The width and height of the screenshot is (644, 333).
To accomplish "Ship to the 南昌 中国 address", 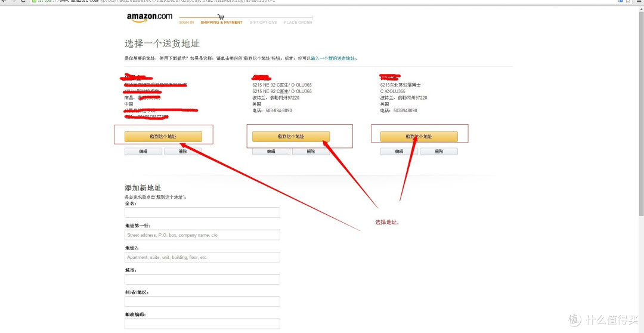I will click(163, 137).
